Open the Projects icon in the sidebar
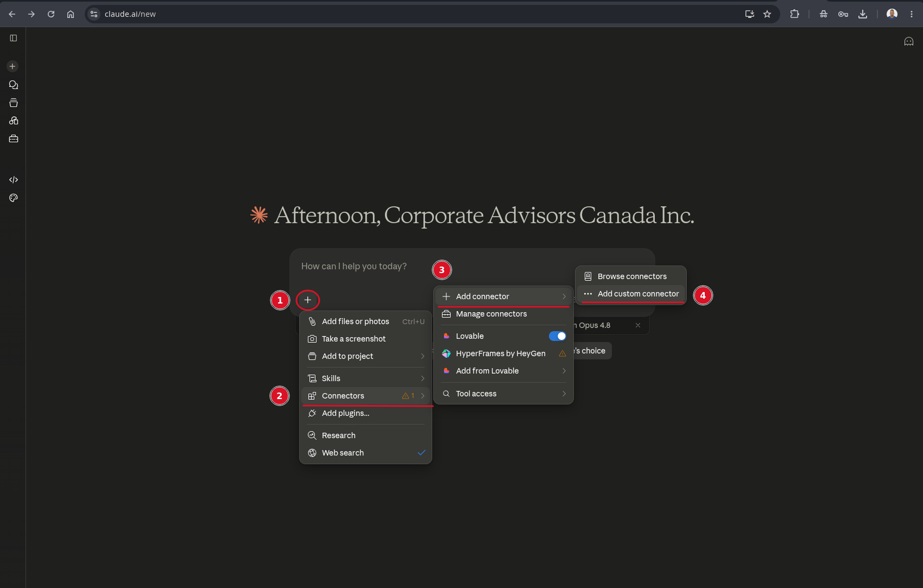923x588 pixels. 14,103
